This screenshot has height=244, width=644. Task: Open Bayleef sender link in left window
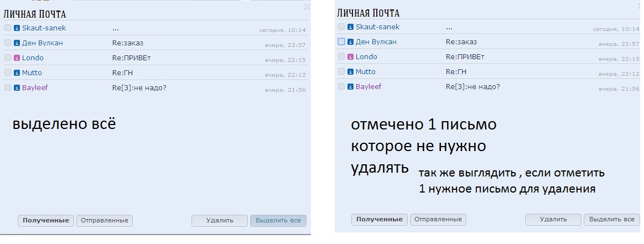(35, 87)
